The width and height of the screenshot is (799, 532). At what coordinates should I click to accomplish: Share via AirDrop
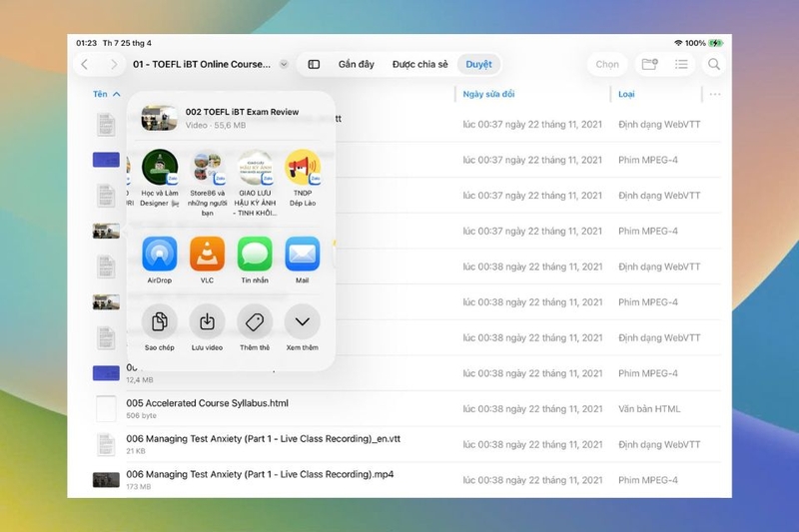(160, 260)
